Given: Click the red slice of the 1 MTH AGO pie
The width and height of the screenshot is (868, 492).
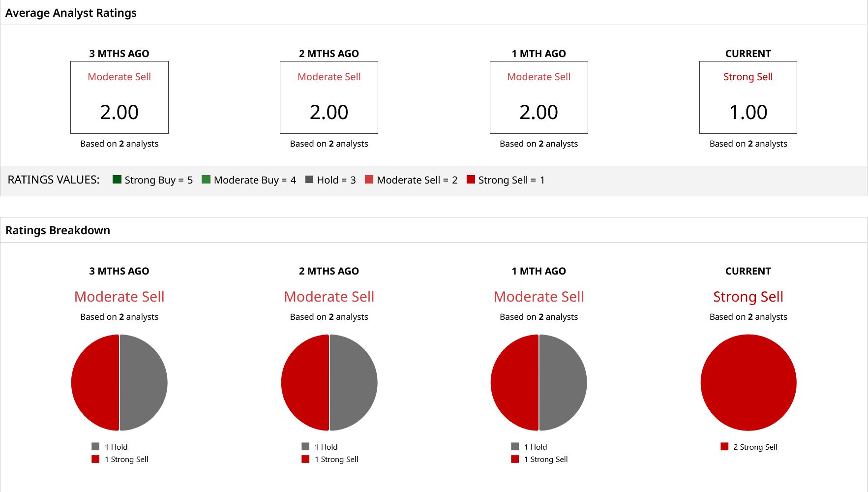Looking at the screenshot, I should tap(514, 383).
